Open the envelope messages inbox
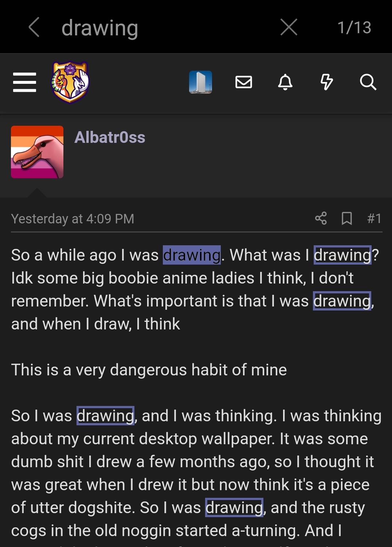 [244, 82]
